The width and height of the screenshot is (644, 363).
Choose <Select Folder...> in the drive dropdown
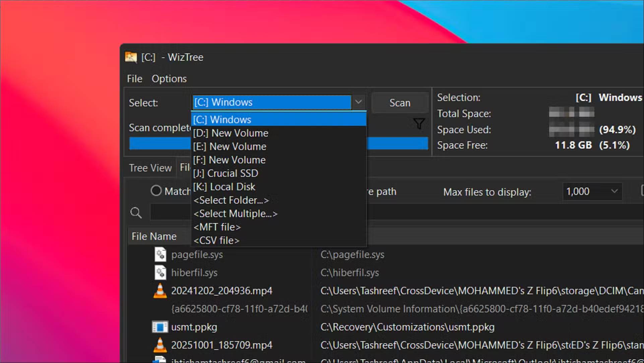click(232, 200)
